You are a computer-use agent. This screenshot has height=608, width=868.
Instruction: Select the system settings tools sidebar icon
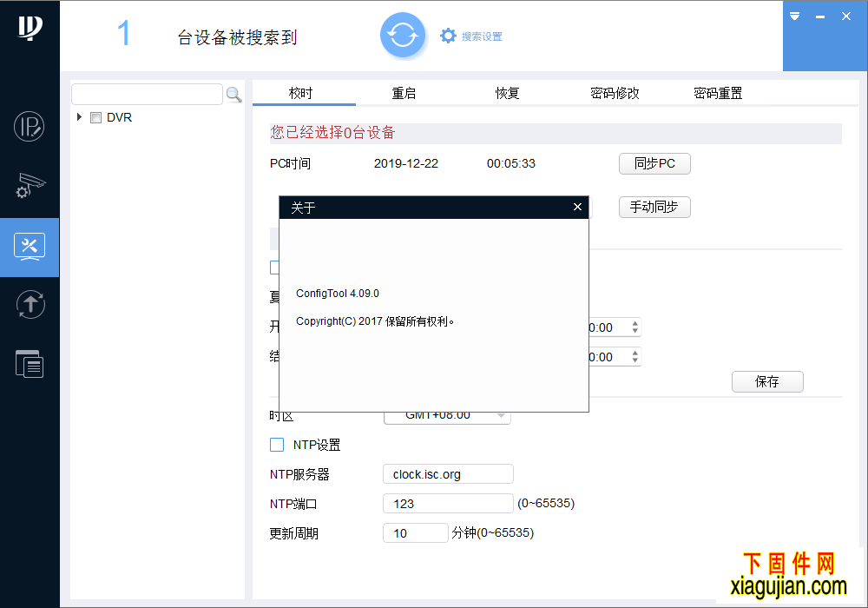pos(30,247)
